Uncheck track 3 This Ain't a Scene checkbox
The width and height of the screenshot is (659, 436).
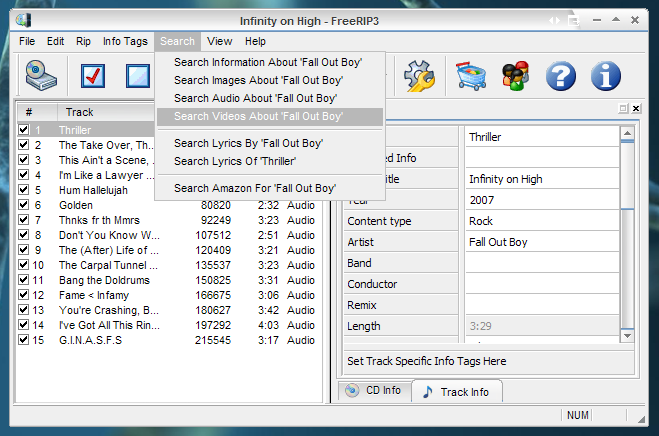(24, 160)
